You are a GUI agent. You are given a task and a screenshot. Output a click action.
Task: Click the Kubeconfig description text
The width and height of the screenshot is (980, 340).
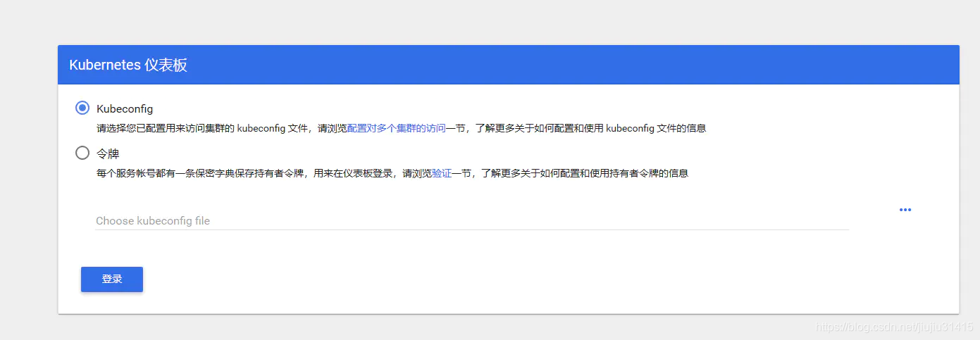pyautogui.click(x=401, y=129)
